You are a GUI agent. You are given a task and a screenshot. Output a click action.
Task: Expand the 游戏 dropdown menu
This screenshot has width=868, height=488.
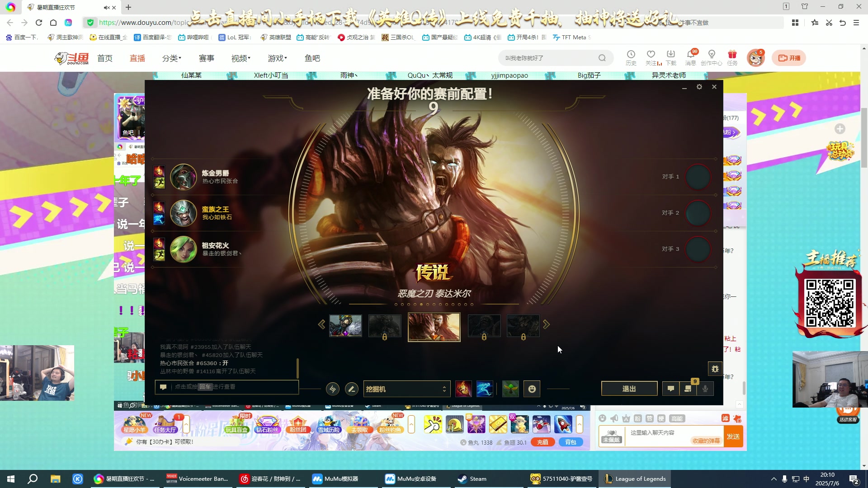tap(278, 58)
